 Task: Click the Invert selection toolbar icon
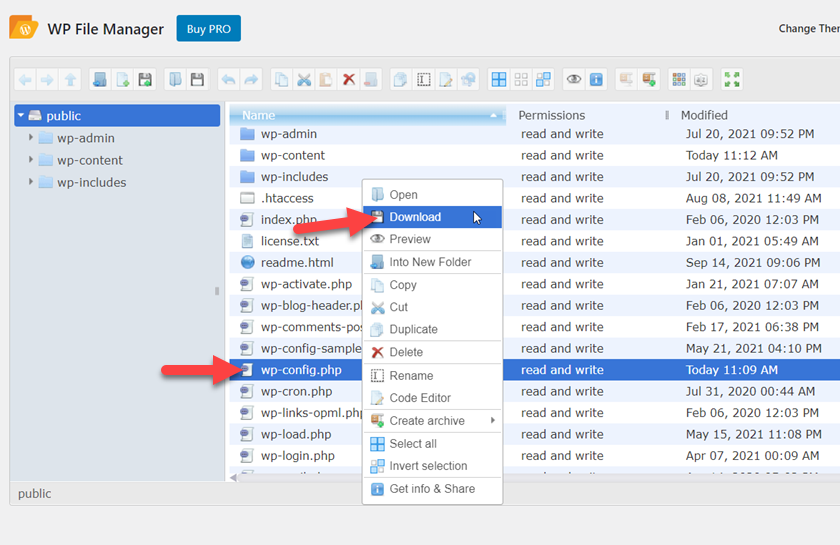pos(543,80)
